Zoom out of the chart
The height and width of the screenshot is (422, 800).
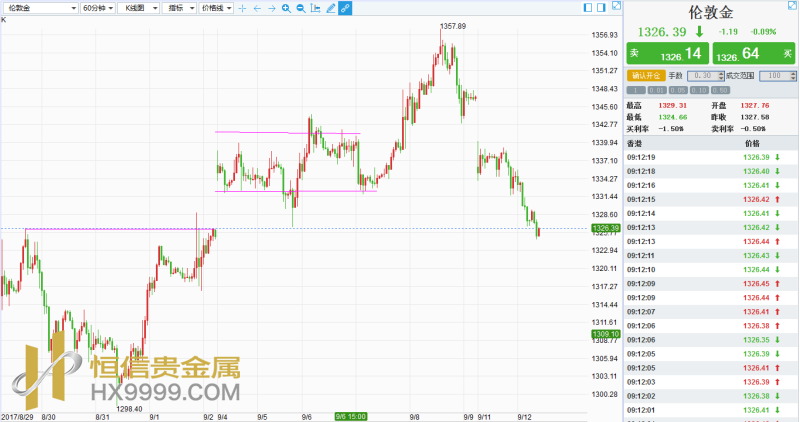click(x=301, y=8)
